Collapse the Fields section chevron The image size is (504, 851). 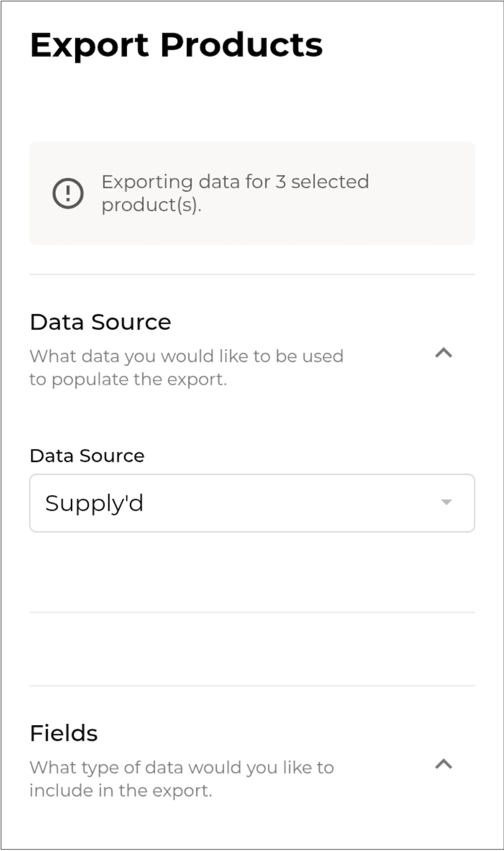pyautogui.click(x=444, y=764)
